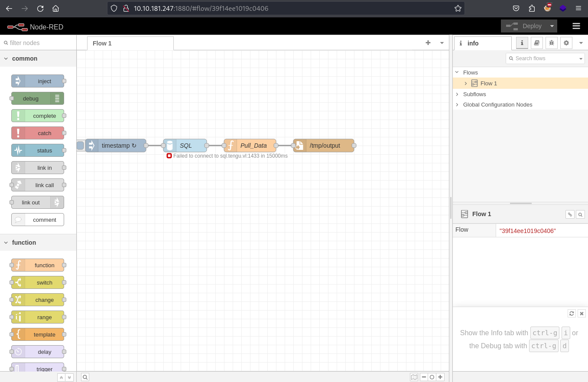Open the Deploy options dropdown arrow
Viewport: 588px width, 382px height.
(x=552, y=26)
